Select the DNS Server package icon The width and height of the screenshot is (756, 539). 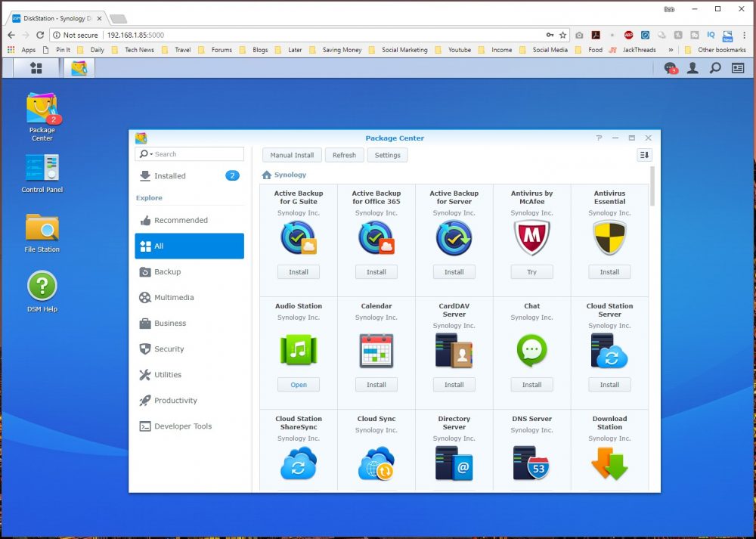[x=531, y=463]
